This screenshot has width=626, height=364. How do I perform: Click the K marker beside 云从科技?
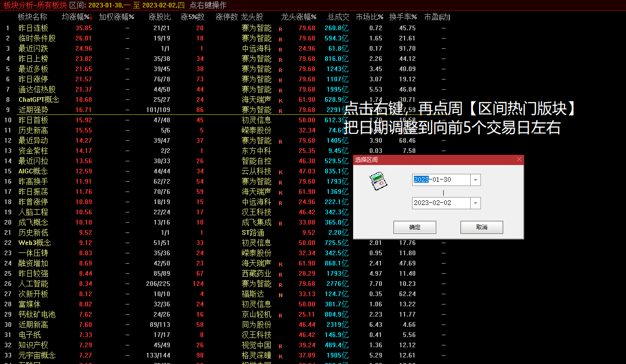tap(280, 172)
